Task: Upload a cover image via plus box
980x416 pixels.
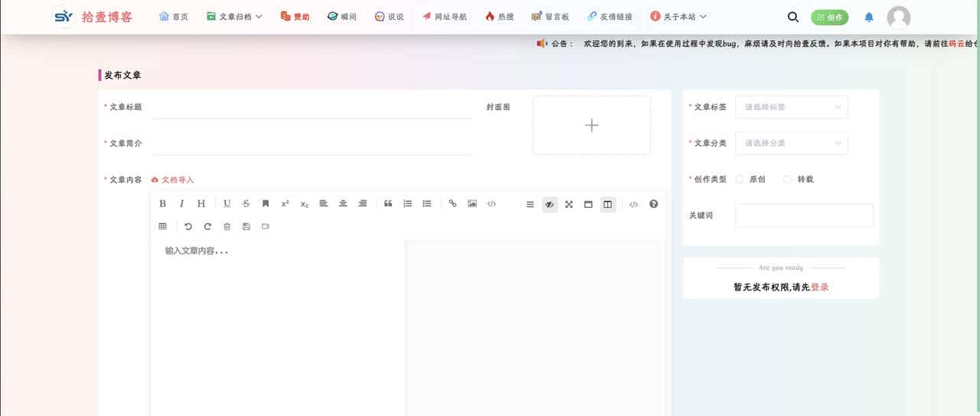Action: 592,125
